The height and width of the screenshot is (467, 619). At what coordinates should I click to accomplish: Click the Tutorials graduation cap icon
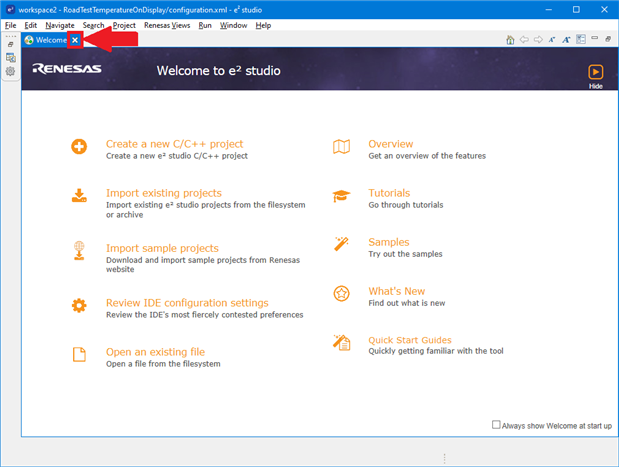(341, 195)
